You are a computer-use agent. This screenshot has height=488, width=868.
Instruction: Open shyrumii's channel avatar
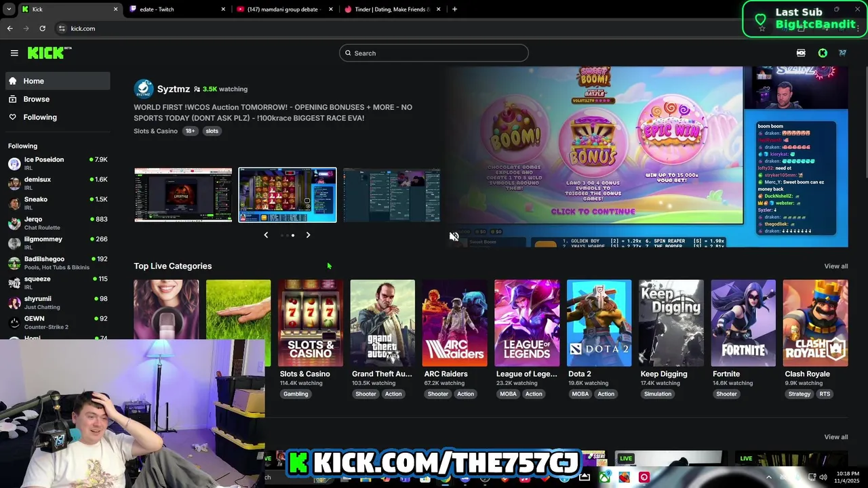click(14, 303)
